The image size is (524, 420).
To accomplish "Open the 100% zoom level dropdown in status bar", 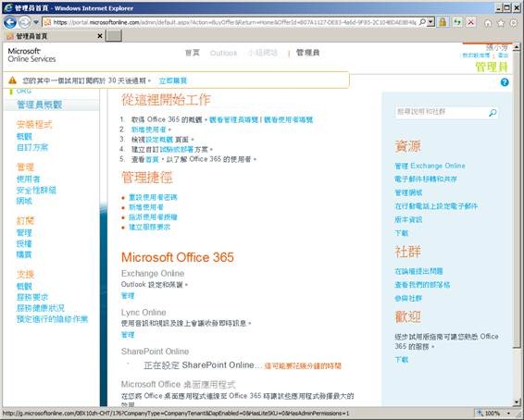I will click(x=509, y=414).
